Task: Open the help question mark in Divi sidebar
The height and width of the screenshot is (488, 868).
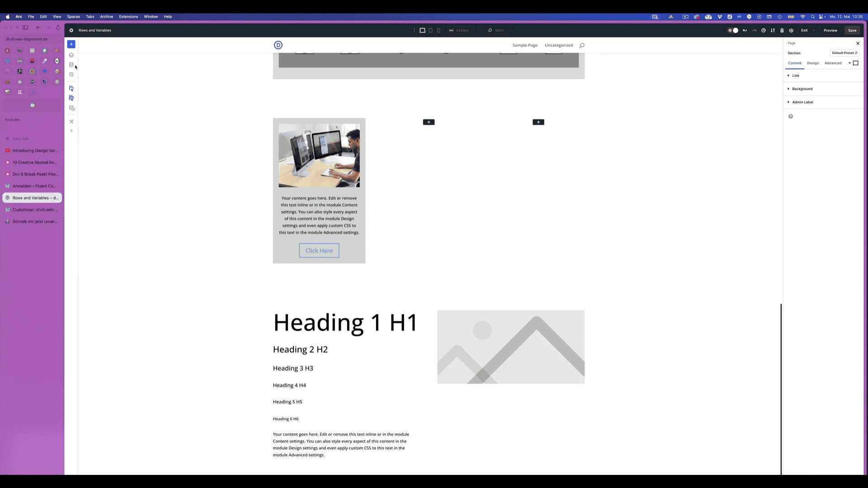Action: 71,131
